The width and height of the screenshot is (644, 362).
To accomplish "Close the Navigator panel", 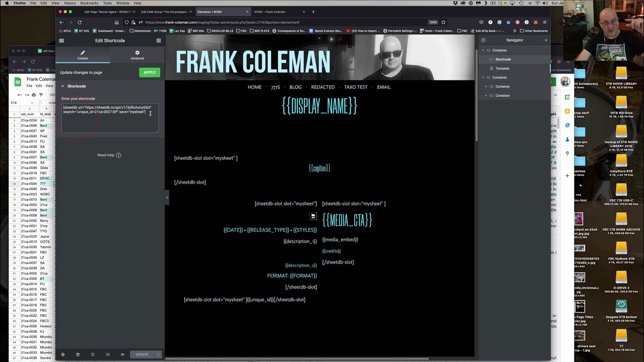I will pos(546,40).
